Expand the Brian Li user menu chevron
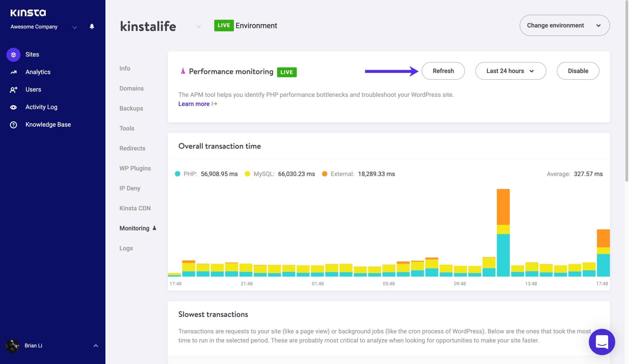The width and height of the screenshot is (629, 364). pos(96,346)
